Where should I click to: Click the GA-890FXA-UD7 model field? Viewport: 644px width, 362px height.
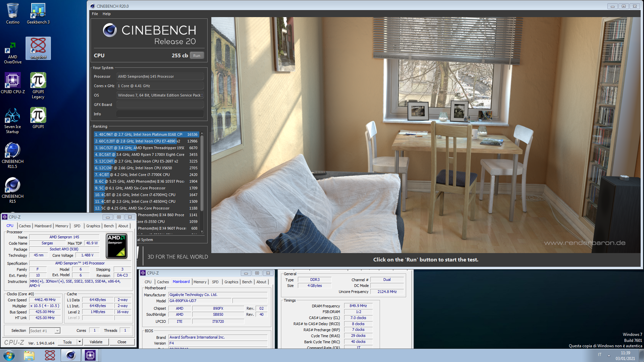click(x=200, y=301)
